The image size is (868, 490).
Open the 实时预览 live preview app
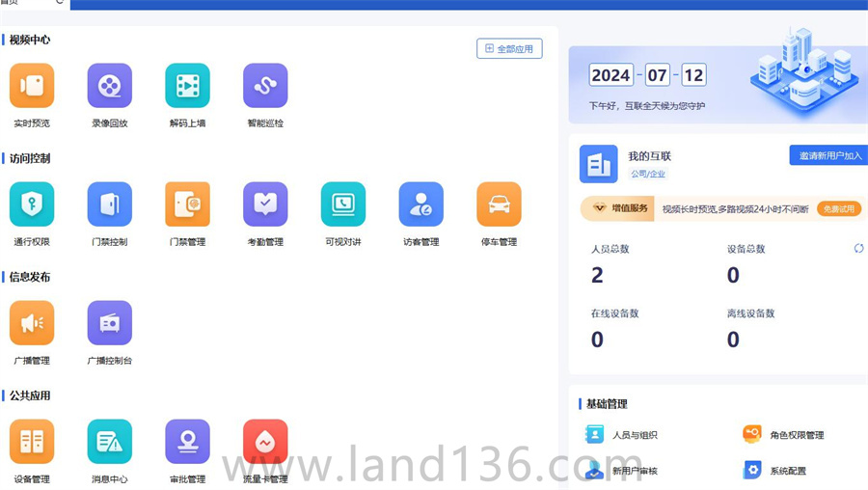(32, 86)
